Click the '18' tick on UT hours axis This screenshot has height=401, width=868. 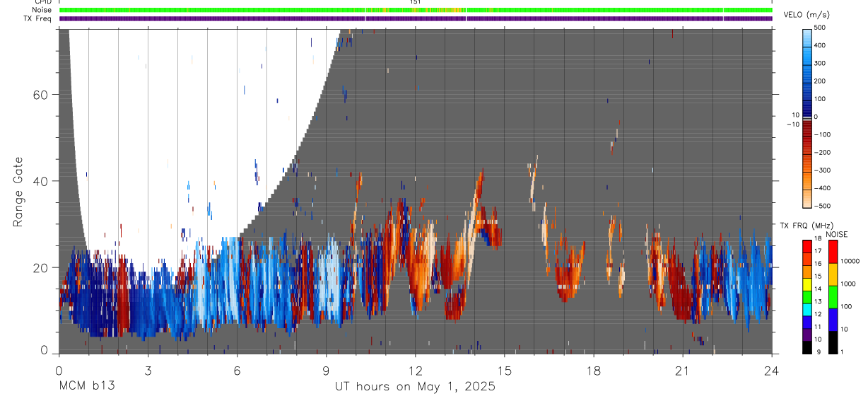click(594, 371)
